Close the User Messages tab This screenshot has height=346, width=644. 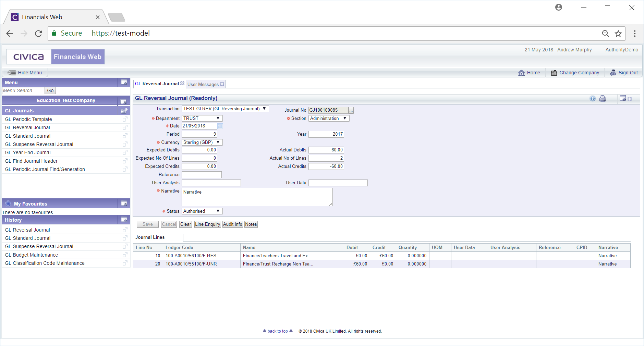(x=222, y=84)
